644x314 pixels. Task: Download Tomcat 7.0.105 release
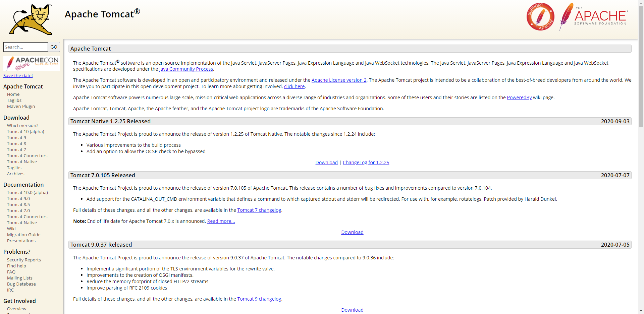pyautogui.click(x=352, y=232)
